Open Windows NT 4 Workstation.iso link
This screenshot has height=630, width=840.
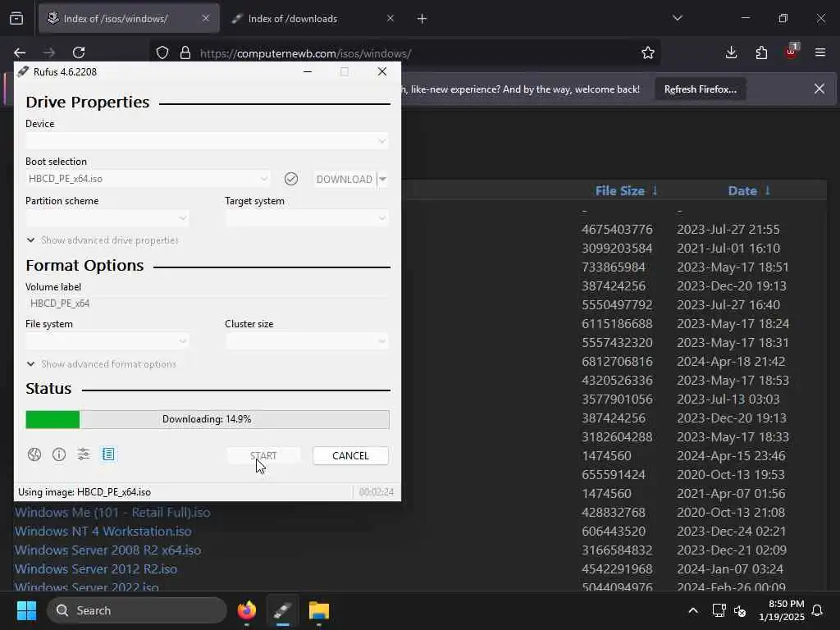tap(103, 532)
